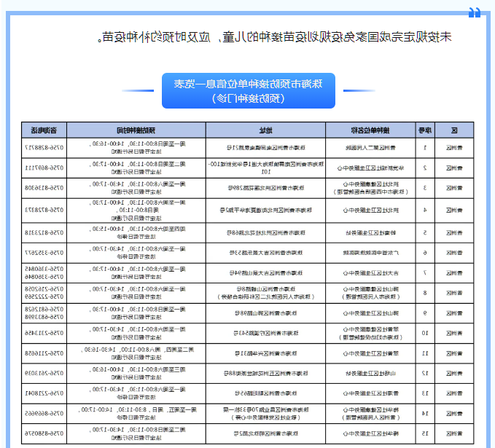Click the 香洲区 cell in row 4
The width and height of the screenshot is (495, 448).
(x=454, y=210)
